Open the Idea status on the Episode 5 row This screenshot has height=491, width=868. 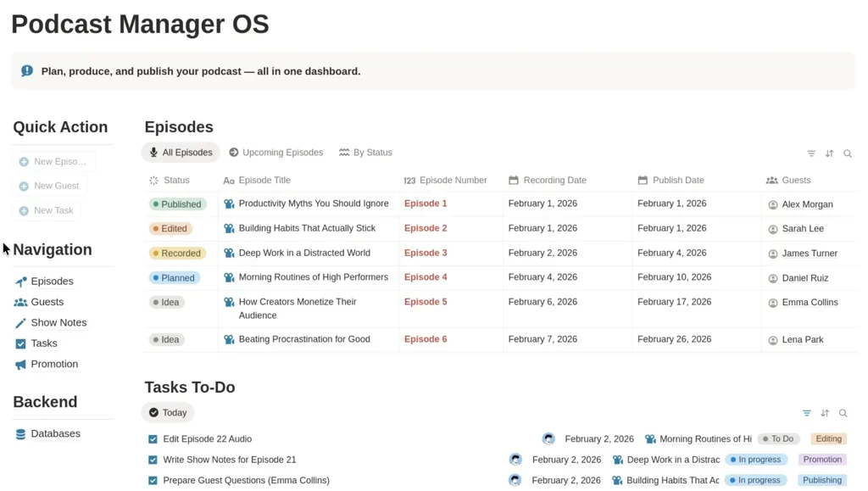point(166,302)
